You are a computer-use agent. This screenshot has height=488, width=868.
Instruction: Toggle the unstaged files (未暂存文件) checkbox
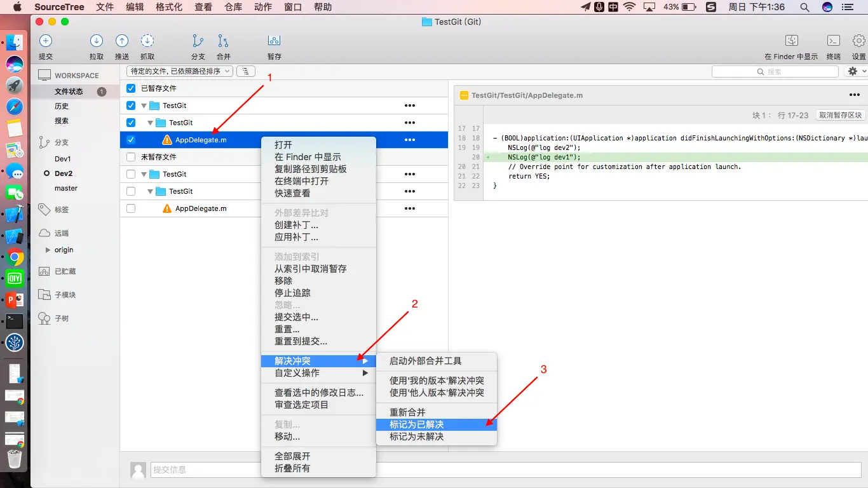(131, 157)
